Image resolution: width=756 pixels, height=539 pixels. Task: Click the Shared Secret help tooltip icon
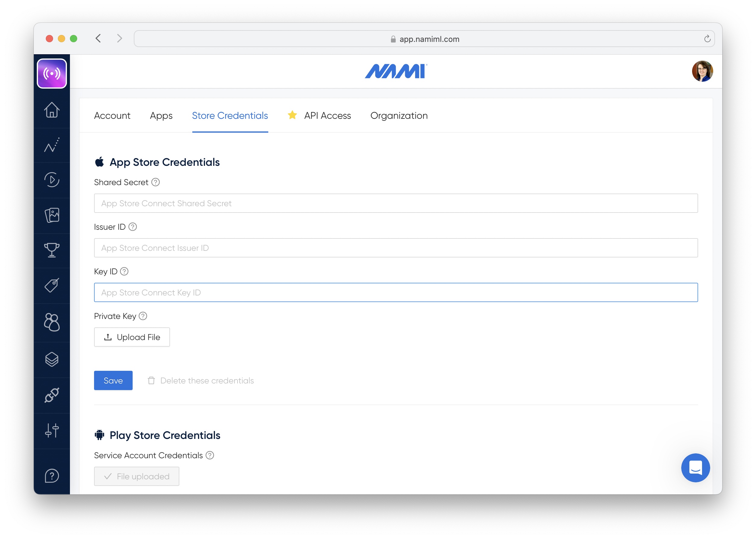pos(156,182)
